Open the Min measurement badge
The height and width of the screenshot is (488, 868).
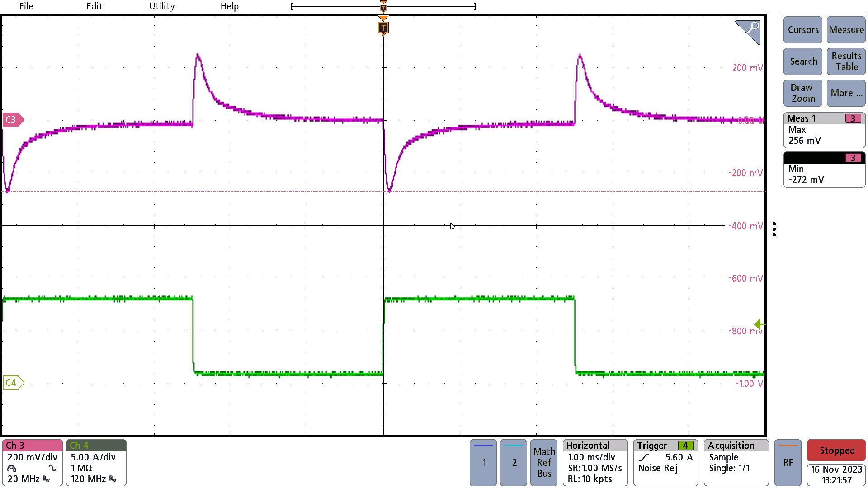click(824, 169)
